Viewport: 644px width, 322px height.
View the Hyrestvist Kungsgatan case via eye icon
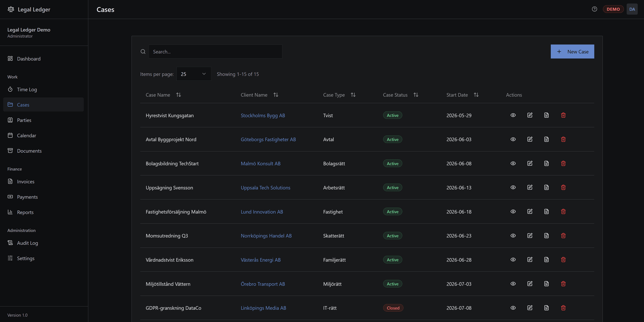513,115
